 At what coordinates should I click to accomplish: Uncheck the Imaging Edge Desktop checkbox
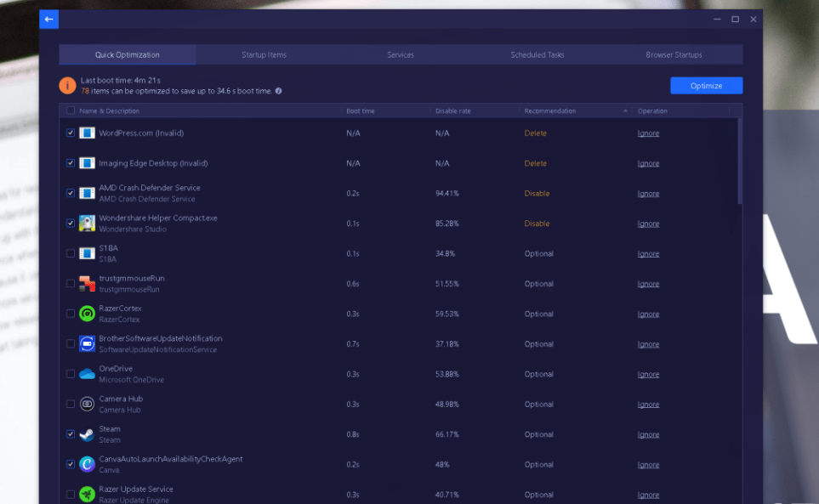click(x=71, y=163)
